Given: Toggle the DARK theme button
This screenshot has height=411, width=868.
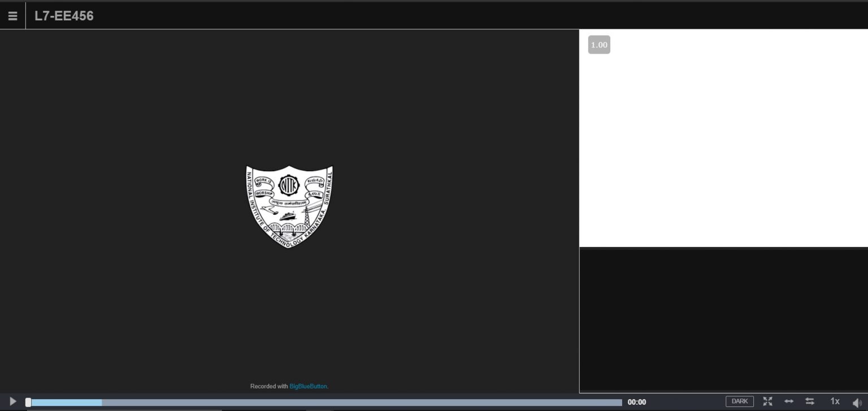Looking at the screenshot, I should [x=740, y=401].
